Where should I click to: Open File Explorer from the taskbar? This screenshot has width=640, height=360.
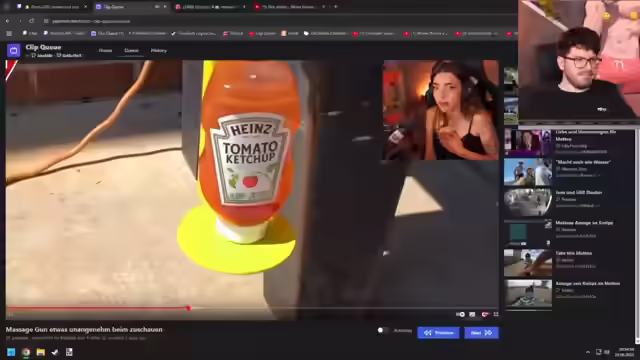point(40,352)
